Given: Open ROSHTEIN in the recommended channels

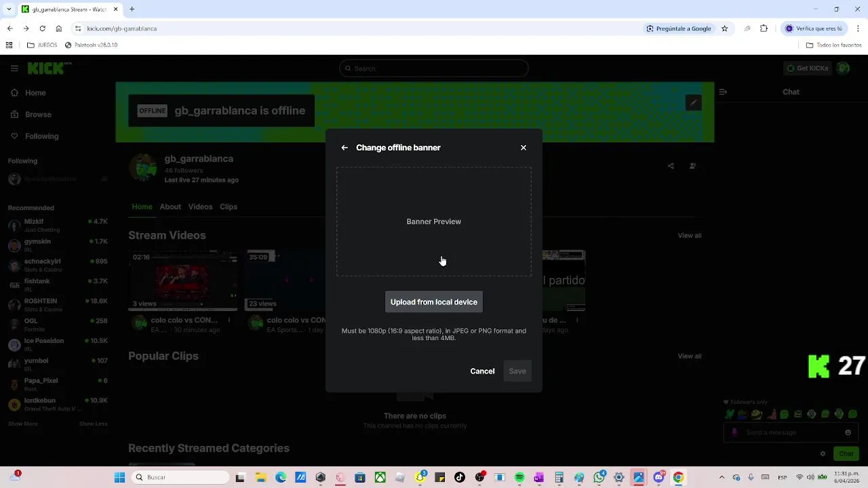Looking at the screenshot, I should click(x=57, y=304).
